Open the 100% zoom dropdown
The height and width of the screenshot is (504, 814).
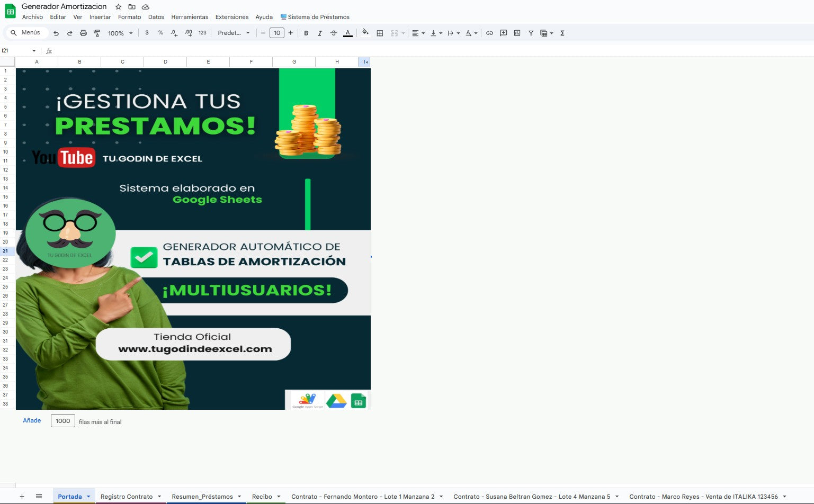click(x=120, y=33)
